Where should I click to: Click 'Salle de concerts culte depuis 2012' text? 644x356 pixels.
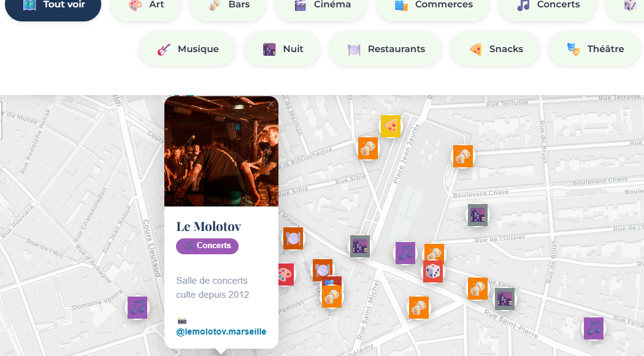(x=213, y=287)
